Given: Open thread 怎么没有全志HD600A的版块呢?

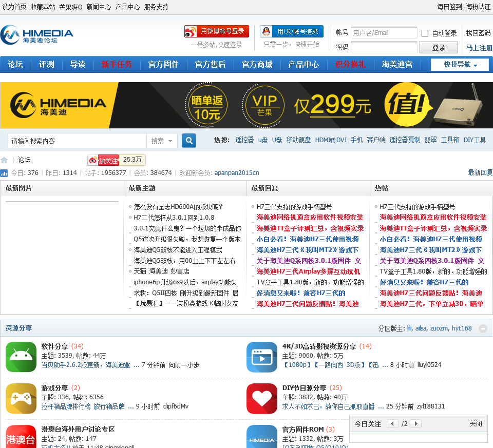Looking at the screenshot, I should point(178,207).
